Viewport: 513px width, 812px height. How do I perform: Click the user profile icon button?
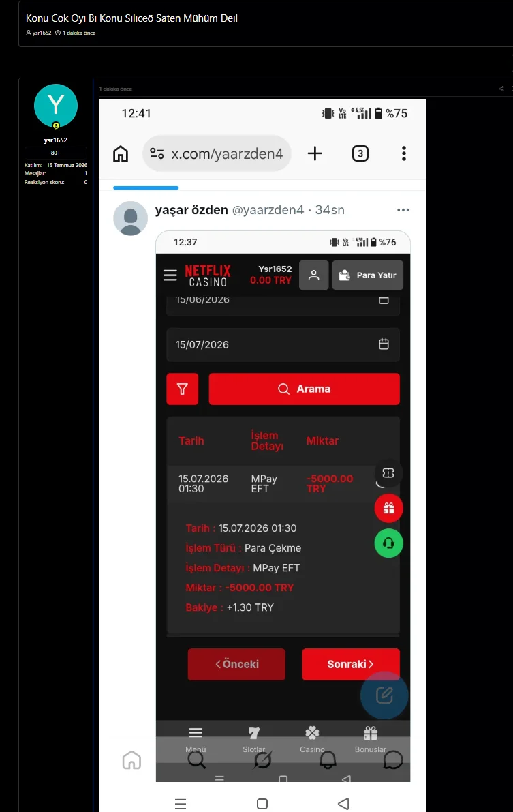click(x=313, y=275)
